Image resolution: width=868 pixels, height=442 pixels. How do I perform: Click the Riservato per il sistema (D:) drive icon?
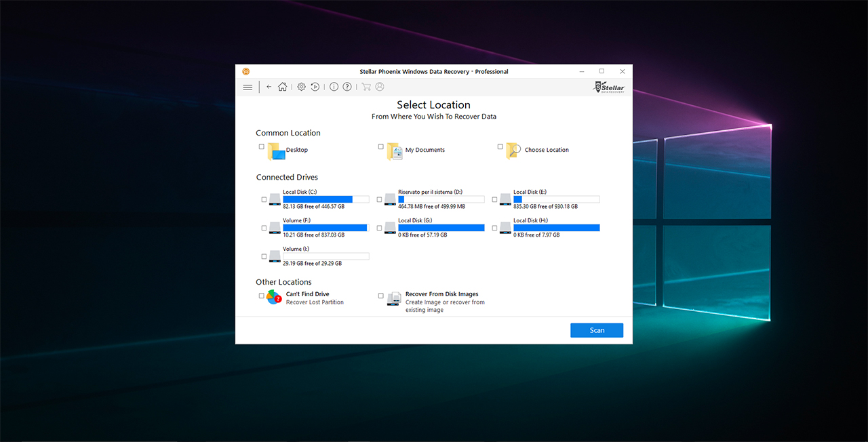pyautogui.click(x=390, y=199)
